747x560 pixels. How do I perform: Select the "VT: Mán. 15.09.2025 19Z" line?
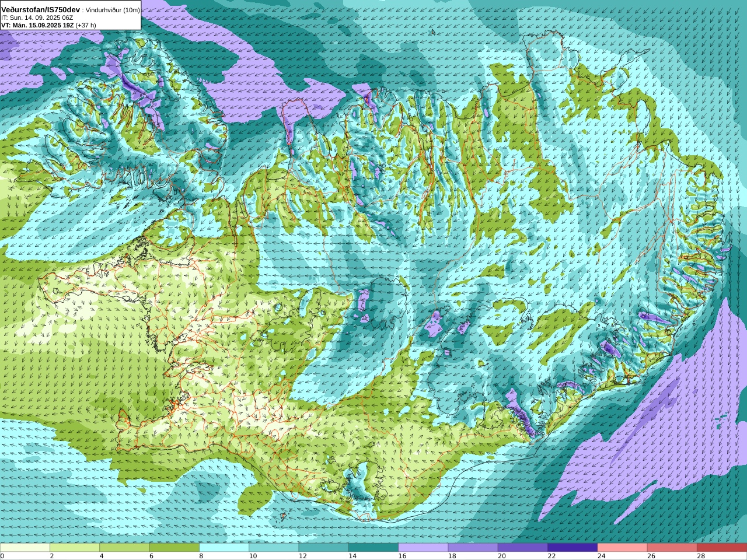click(37, 25)
